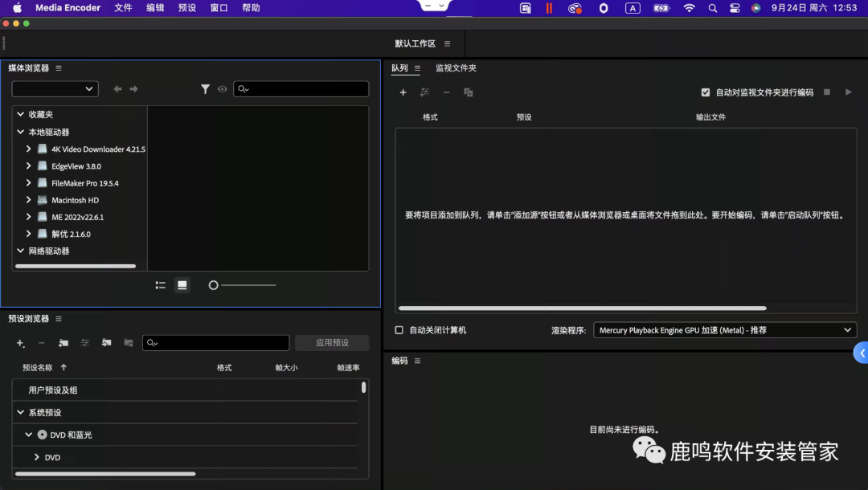The image size is (868, 490).
Task: Click the preset search input field
Action: pos(215,342)
